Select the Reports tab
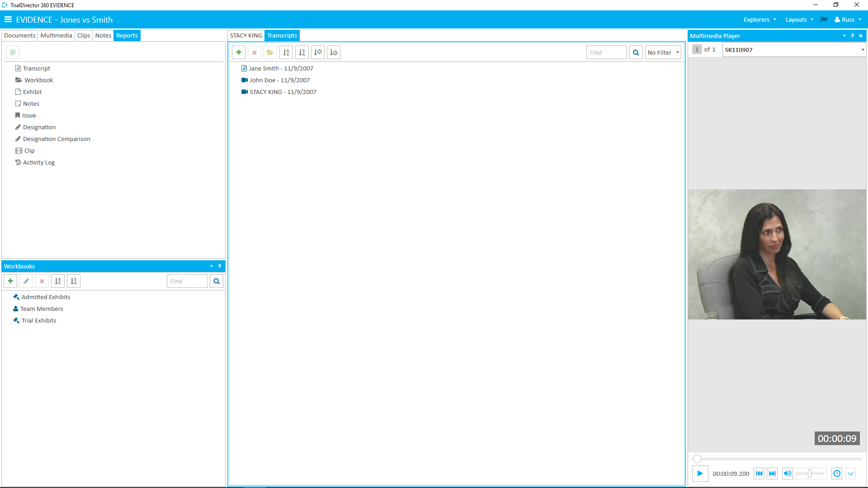868x488 pixels. coord(127,35)
